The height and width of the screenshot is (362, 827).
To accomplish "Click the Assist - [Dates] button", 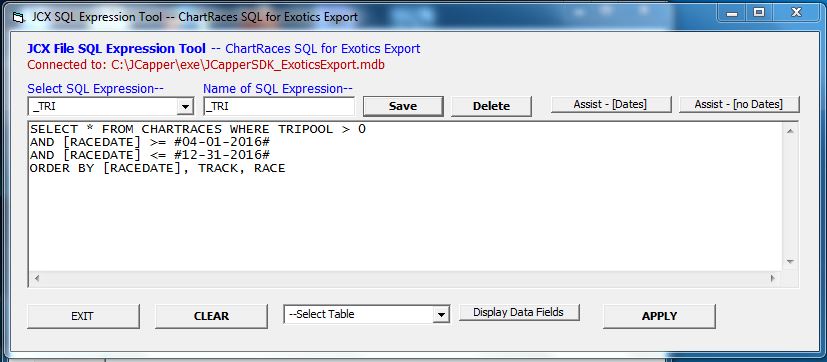I will pyautogui.click(x=611, y=104).
